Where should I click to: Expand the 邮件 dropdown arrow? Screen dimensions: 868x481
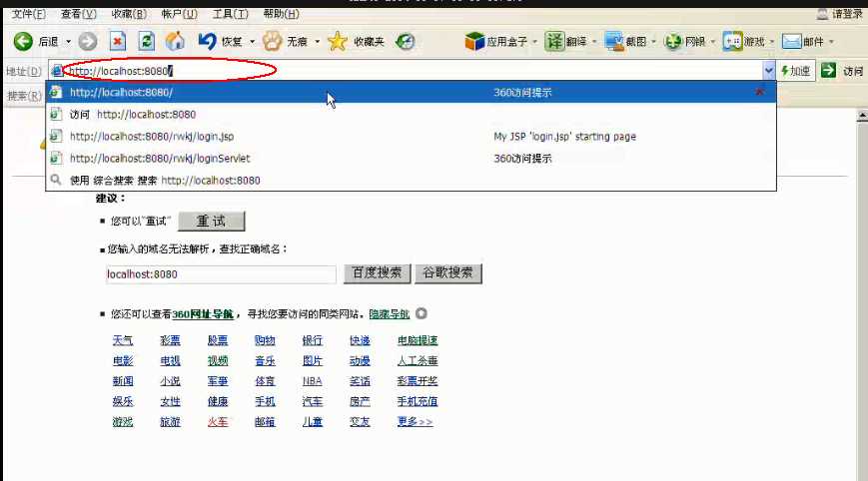pos(831,42)
